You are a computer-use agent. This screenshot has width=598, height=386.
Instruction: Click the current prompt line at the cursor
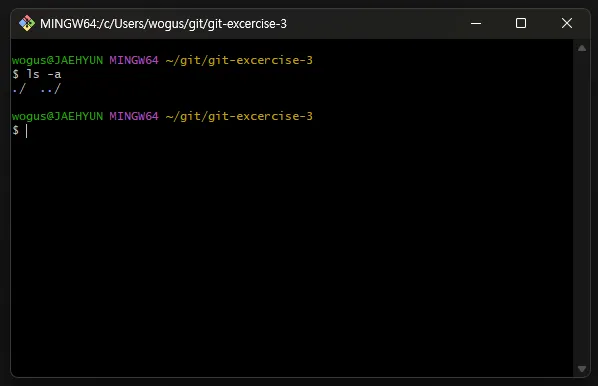(27, 131)
